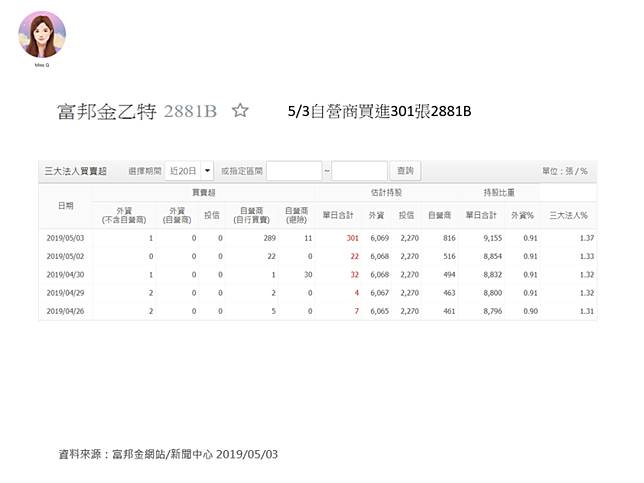Click the red 32 daily total value

coord(354,275)
